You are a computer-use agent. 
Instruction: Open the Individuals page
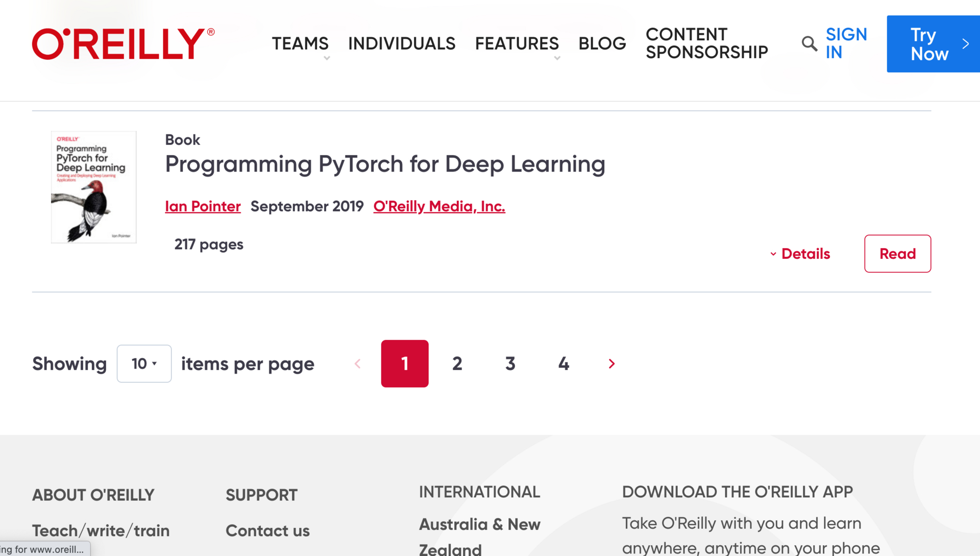[402, 44]
